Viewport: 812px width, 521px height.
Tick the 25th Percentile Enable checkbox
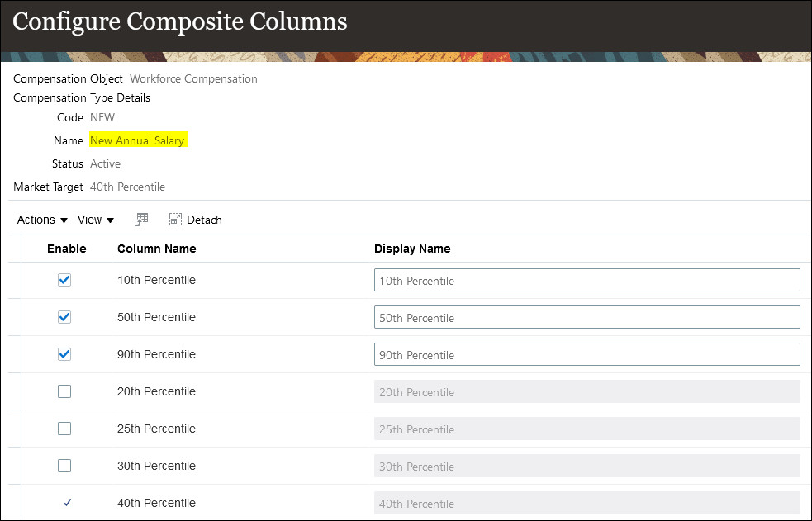coord(64,429)
